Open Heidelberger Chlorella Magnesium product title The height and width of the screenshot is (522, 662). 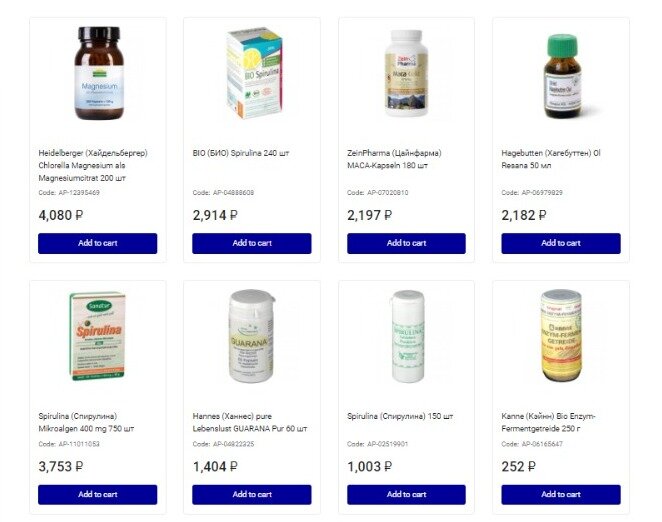pos(93,166)
